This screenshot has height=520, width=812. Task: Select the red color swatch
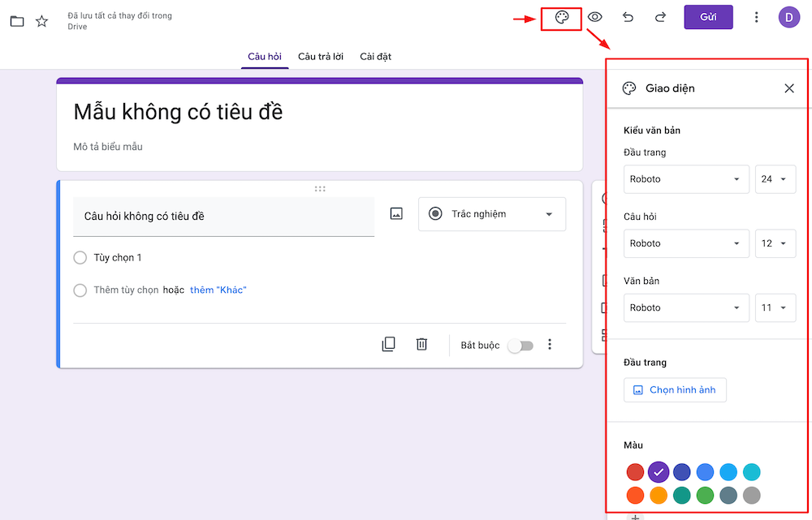click(x=635, y=471)
